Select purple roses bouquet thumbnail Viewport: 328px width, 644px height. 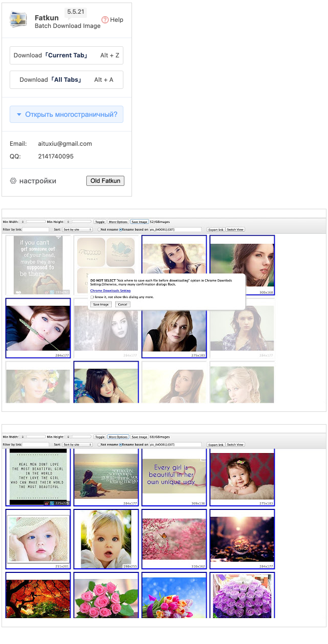pos(242,595)
